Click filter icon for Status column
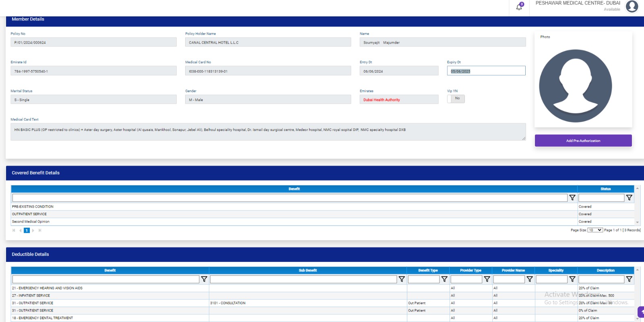Image resolution: width=644 pixels, height=322 pixels. click(x=629, y=198)
